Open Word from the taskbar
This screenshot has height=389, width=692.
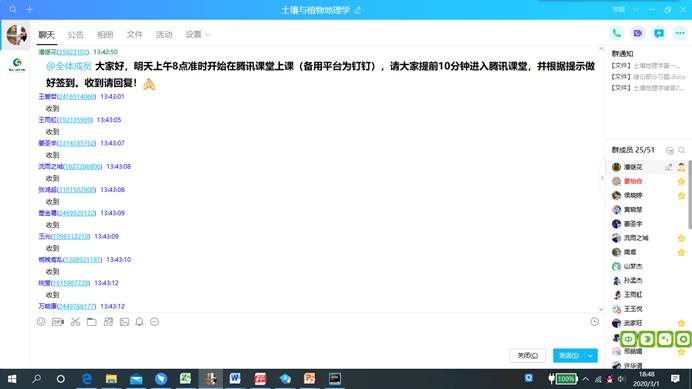tap(235, 378)
